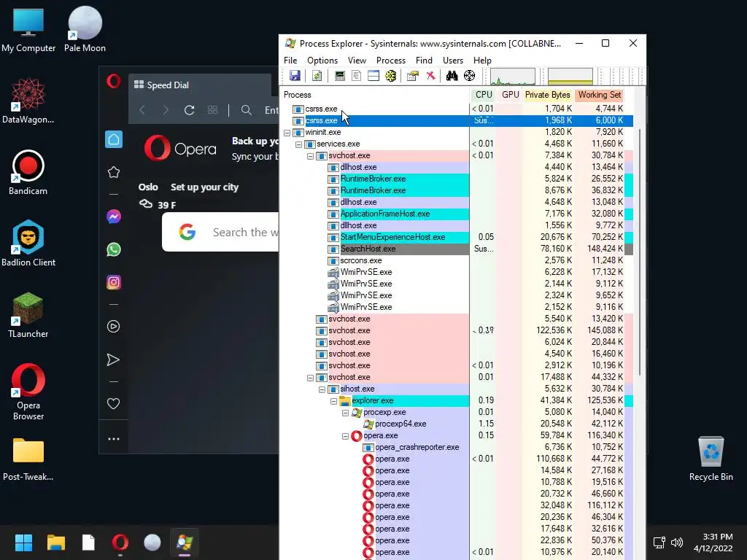Screen dimensions: 747x560
Task: Open the Bandicam desktop shortcut
Action: (x=28, y=171)
